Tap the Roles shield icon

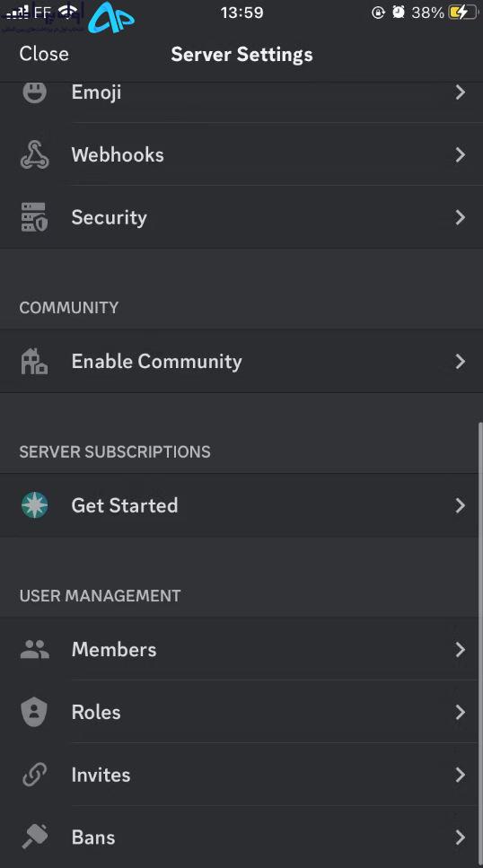34,712
